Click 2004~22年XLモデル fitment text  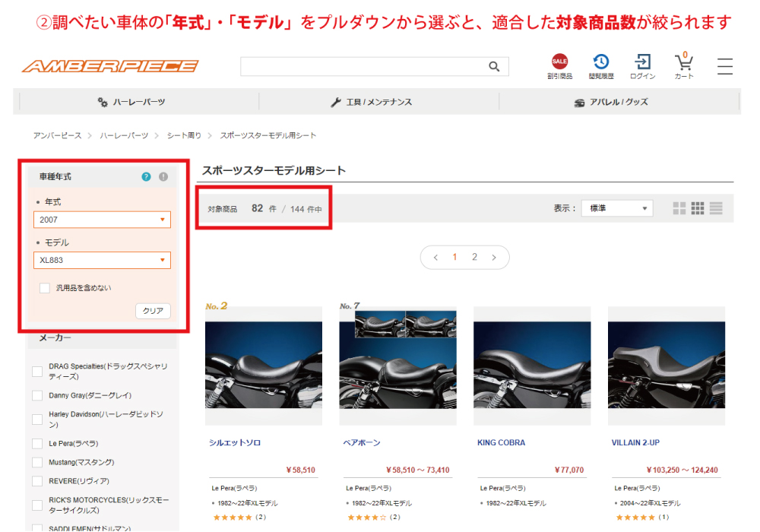pyautogui.click(x=650, y=503)
